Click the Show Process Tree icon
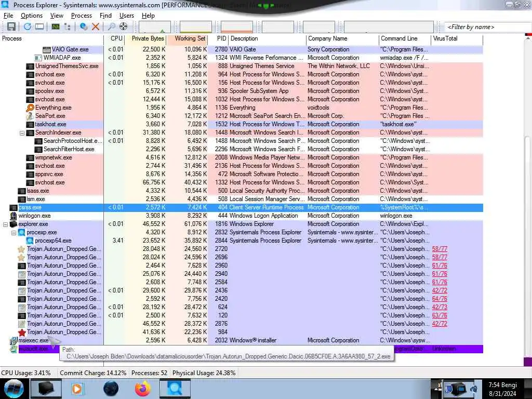The width and height of the screenshot is (532, 399). 67,26
